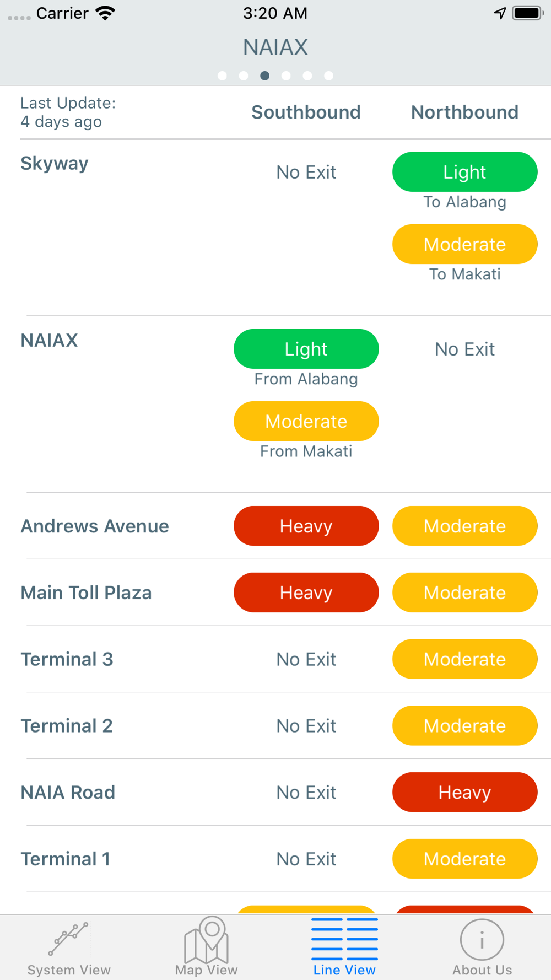Tap the Moderate status from Makati
This screenshot has height=980, width=551.
[306, 421]
